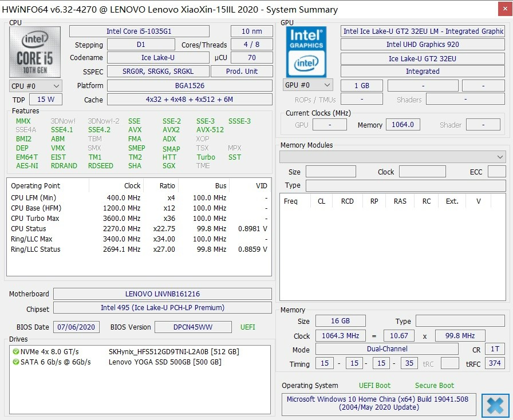The height and width of the screenshot is (420, 513).
Task: Click the AES-NI feature label
Action: [27, 166]
